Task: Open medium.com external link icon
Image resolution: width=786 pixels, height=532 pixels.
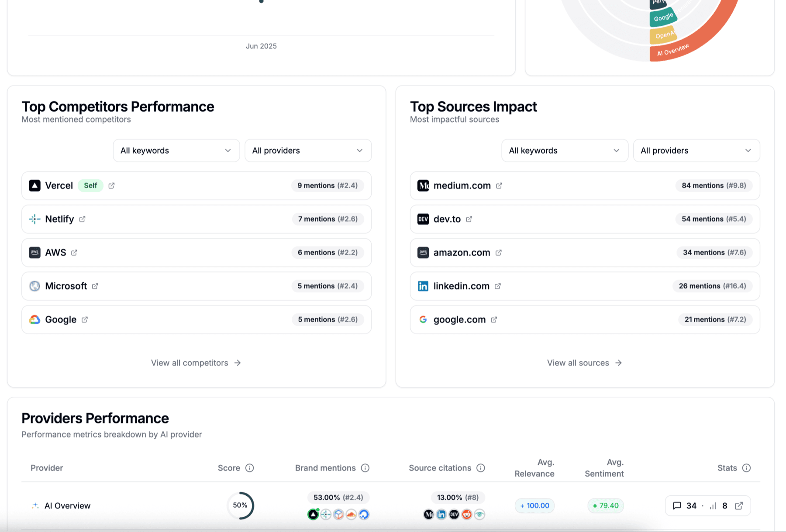Action: tap(499, 185)
